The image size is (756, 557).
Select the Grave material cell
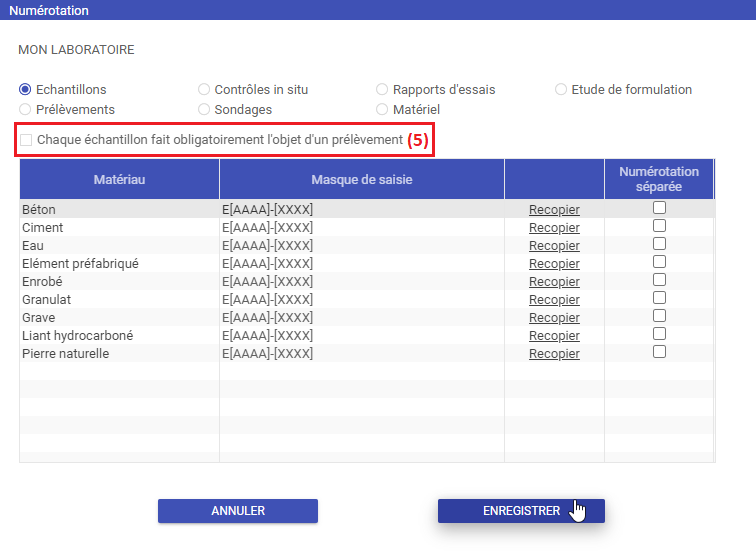point(119,318)
